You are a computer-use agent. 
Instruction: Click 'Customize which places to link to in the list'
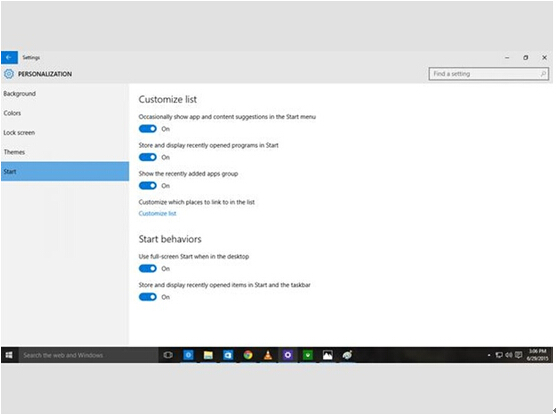pos(197,202)
